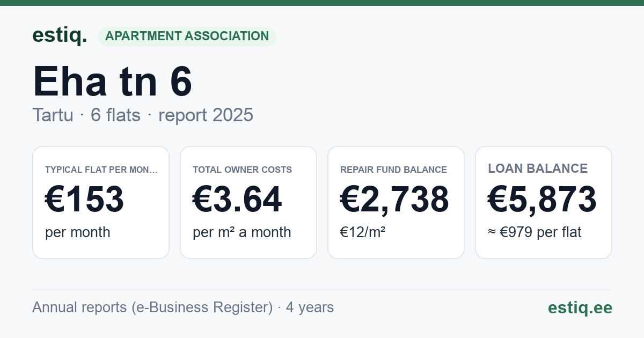
Task: Open the Repair fund balance card
Action: [396, 202]
